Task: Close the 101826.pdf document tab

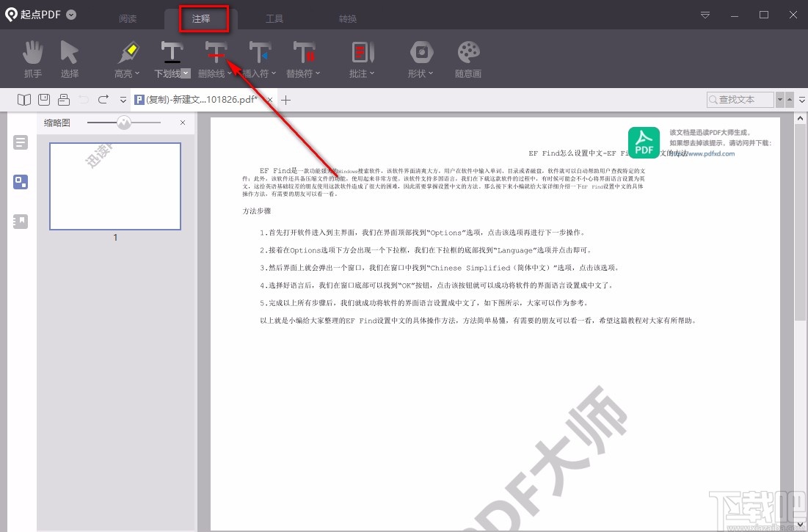Action: (269, 100)
